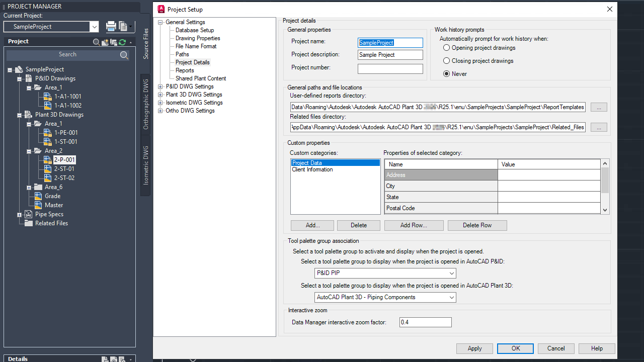Click the magnifier icon in the Project header
This screenshot has width=644, height=362.
coord(97,42)
